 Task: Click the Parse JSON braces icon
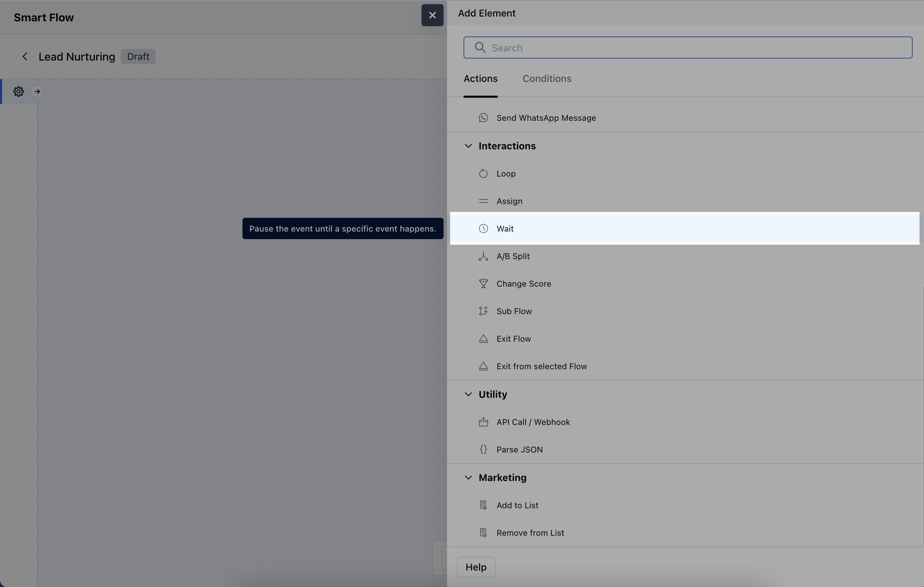pos(483,449)
